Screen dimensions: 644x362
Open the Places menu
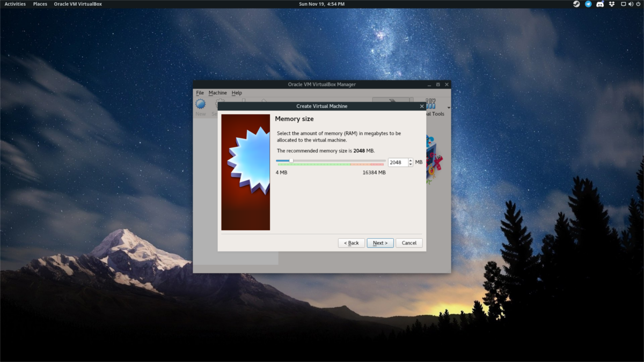pyautogui.click(x=40, y=4)
